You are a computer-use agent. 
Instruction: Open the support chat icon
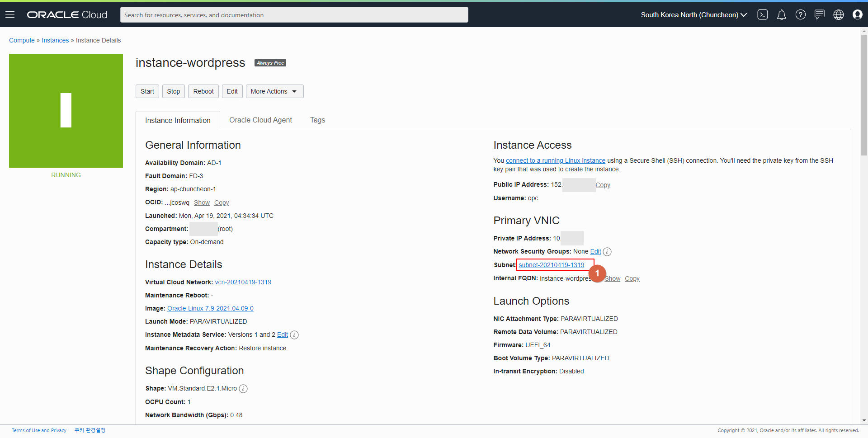tap(820, 14)
